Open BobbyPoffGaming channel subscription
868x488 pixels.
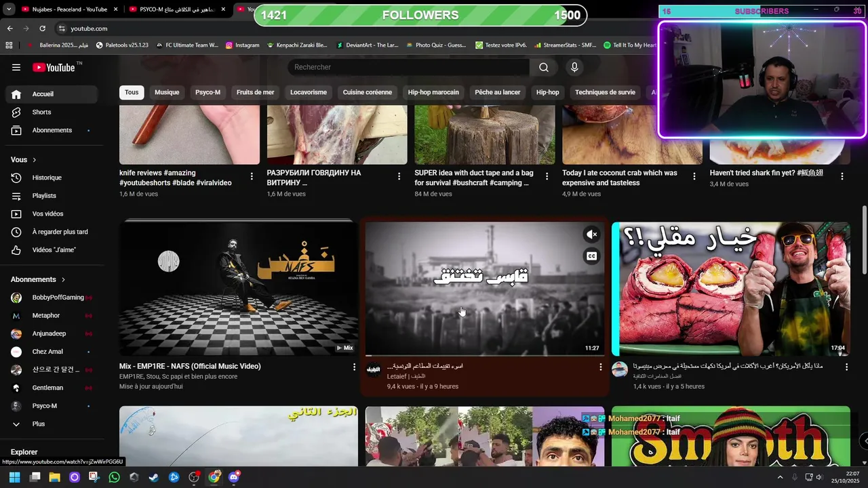(52, 298)
